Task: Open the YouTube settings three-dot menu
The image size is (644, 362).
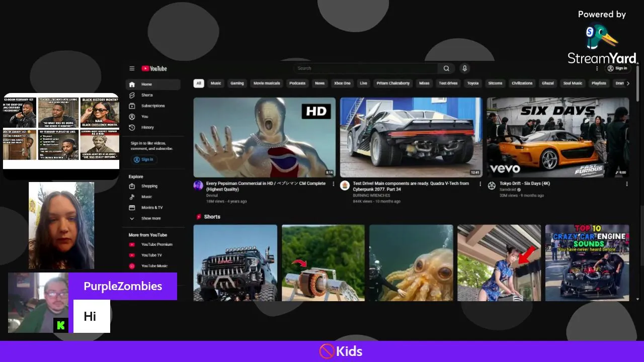Action: 597,68
